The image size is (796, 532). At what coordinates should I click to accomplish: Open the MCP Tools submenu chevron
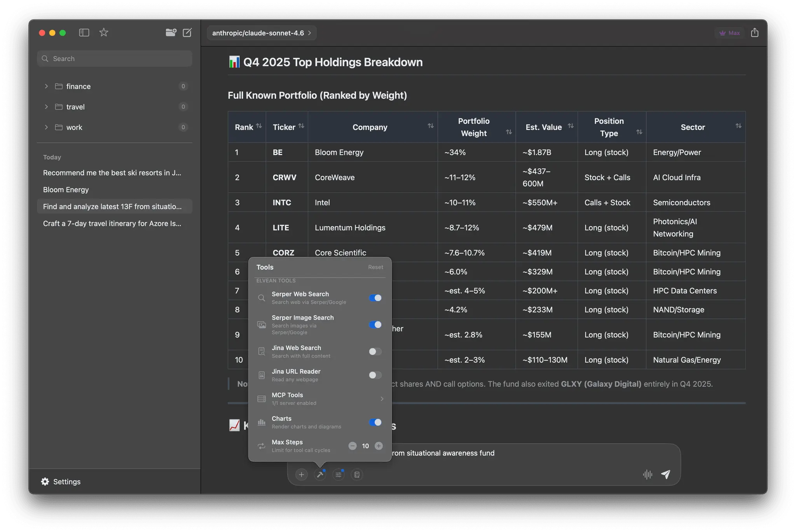coord(382,399)
